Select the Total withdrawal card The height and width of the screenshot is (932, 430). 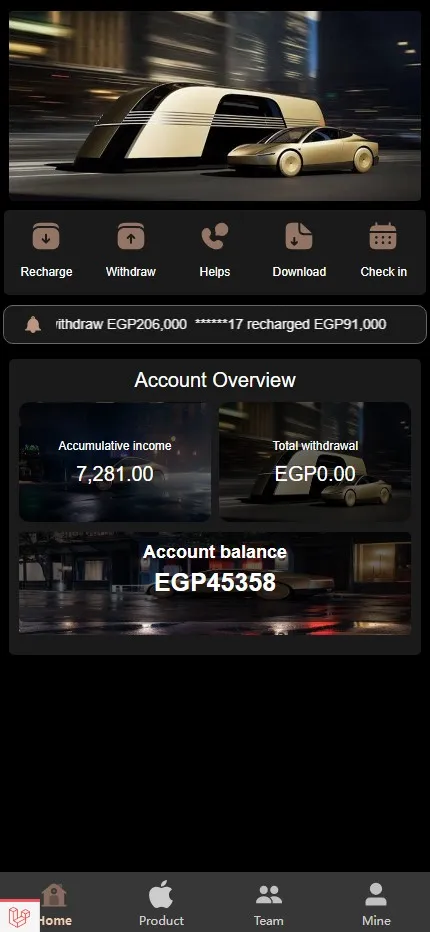[315, 462]
